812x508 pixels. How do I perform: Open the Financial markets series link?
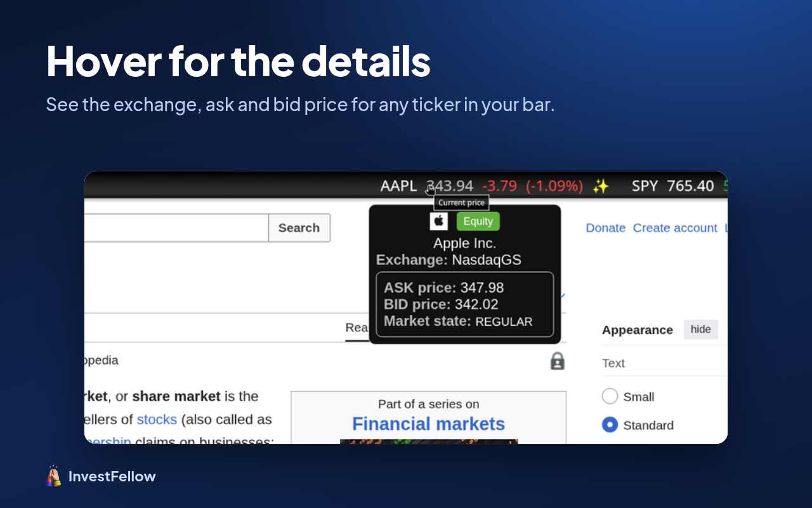429,424
